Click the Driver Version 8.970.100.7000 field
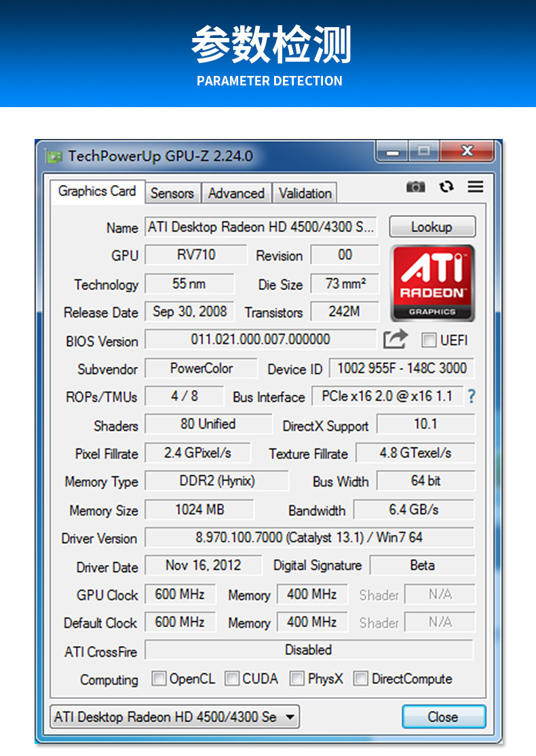Viewport: 536px width, 756px height. (x=310, y=538)
